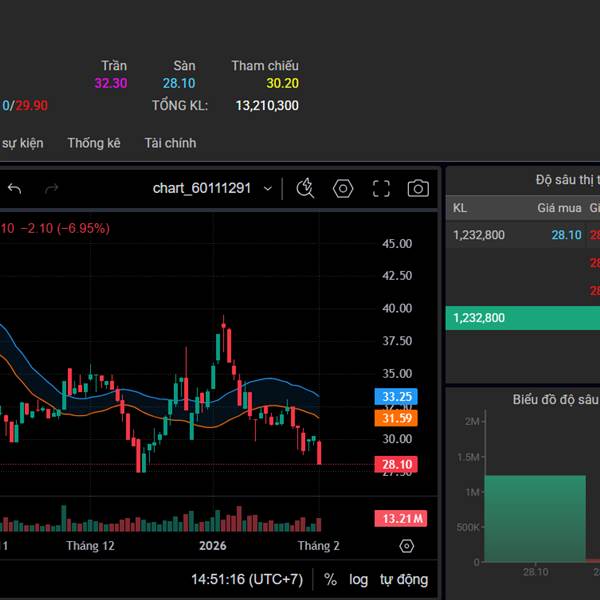Toggle auto scale "tự động"
The image size is (600, 600).
click(x=403, y=579)
